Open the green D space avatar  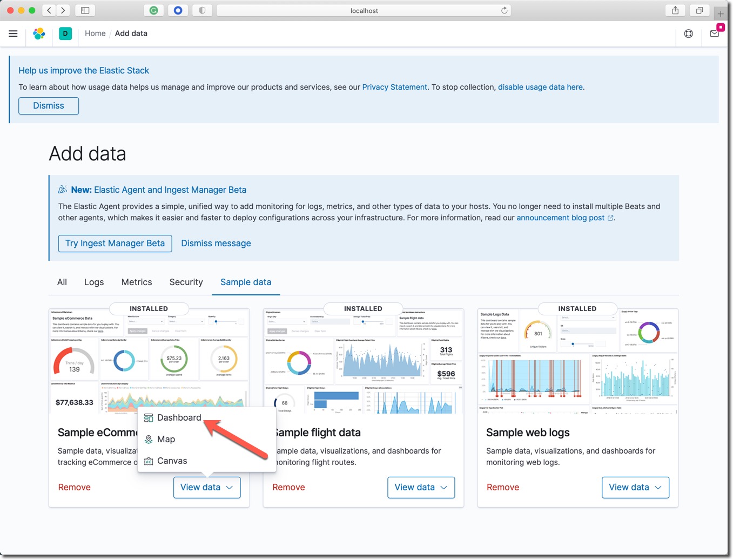(65, 33)
